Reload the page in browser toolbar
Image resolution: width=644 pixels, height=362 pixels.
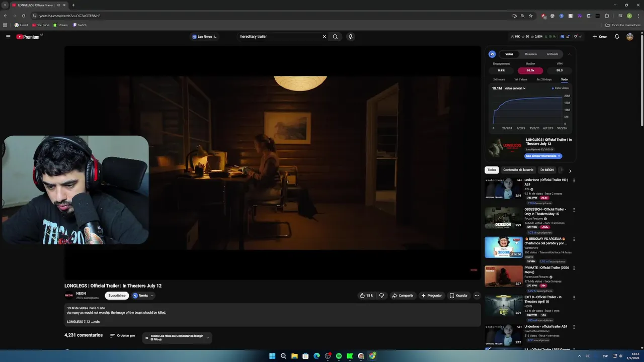pyautogui.click(x=23, y=16)
